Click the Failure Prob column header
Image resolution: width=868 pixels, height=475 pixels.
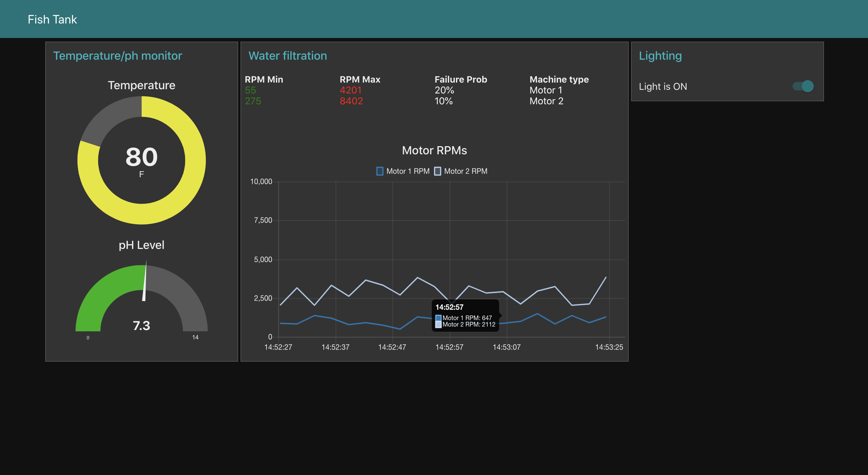click(461, 80)
